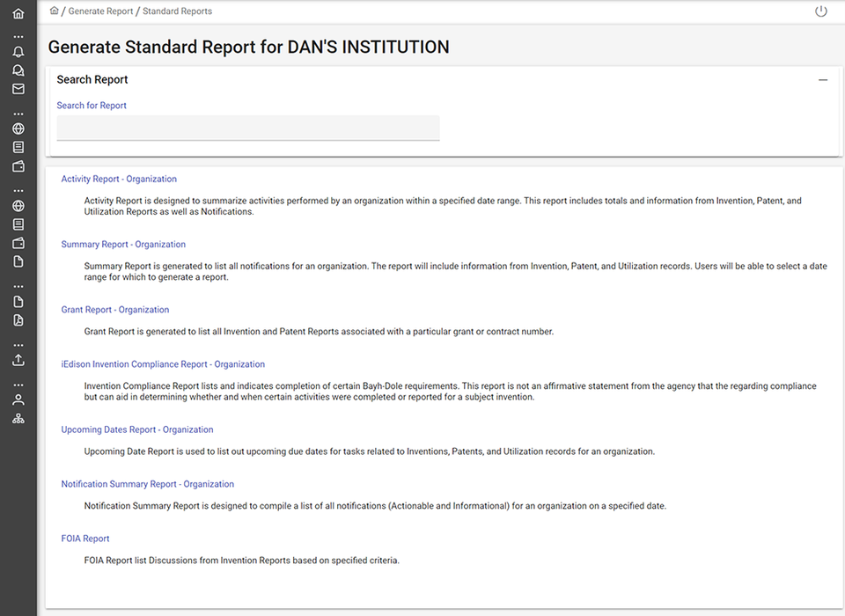Open messages using the envelope icon
845x616 pixels.
[18, 88]
